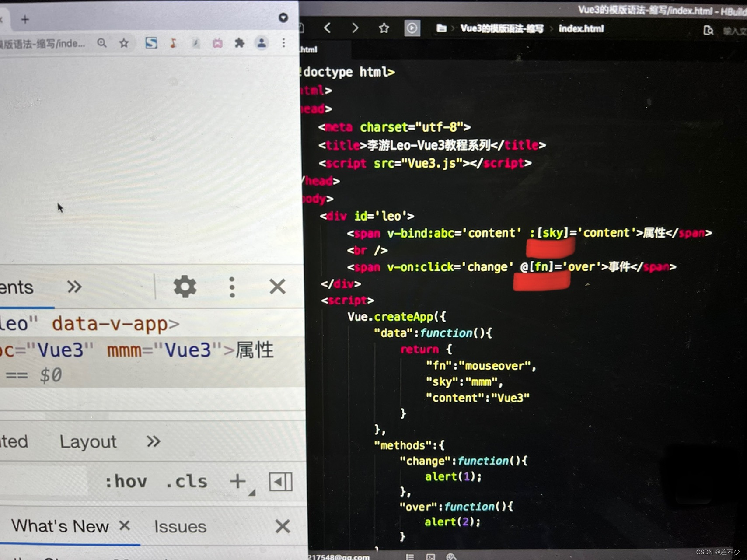The image size is (747, 560).
Task: Run the file with HBuilder play icon
Action: [x=412, y=28]
